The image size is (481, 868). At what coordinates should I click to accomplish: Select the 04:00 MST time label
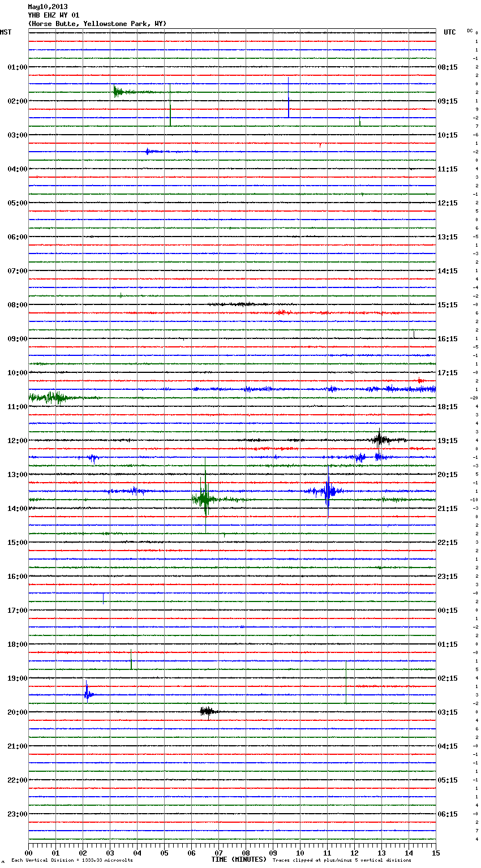pyautogui.click(x=18, y=169)
